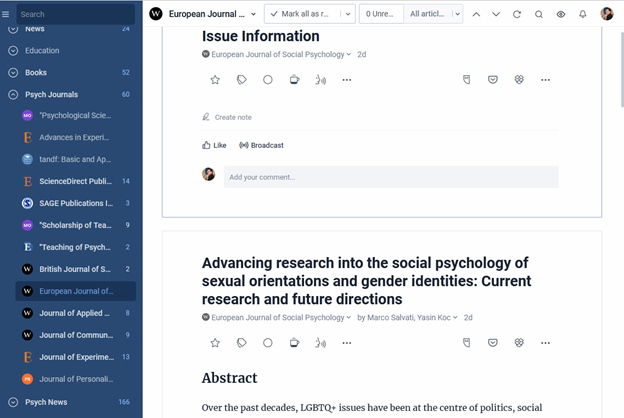Select "Psychological Scie..." feed
The width and height of the screenshot is (624, 418).
(75, 115)
